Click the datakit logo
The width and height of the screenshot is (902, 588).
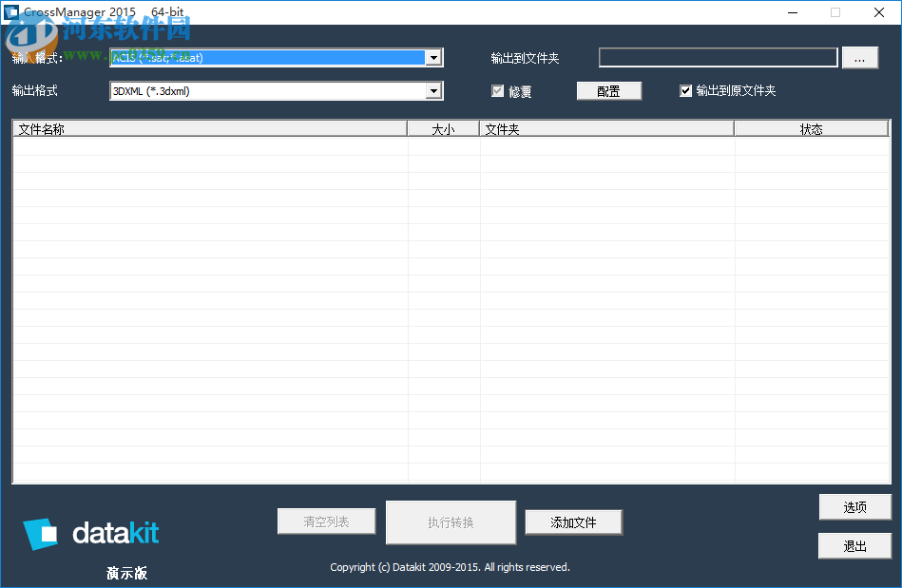pos(91,534)
